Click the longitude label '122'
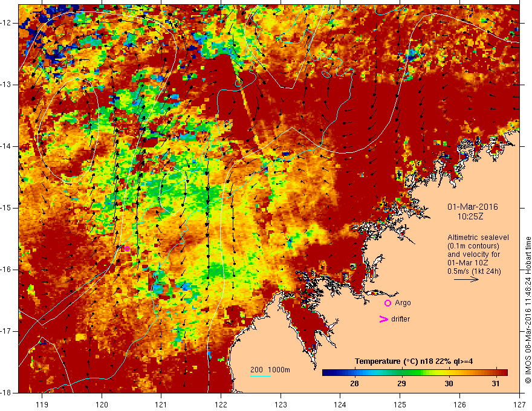 tap(221, 404)
